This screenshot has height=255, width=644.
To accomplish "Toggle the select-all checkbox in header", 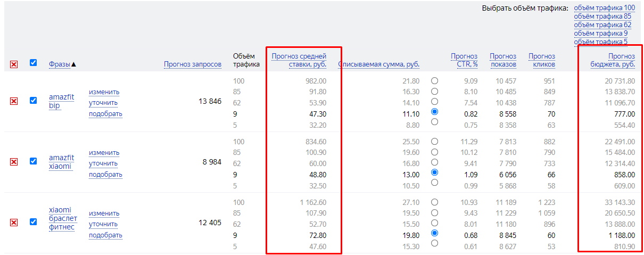I will click(34, 63).
